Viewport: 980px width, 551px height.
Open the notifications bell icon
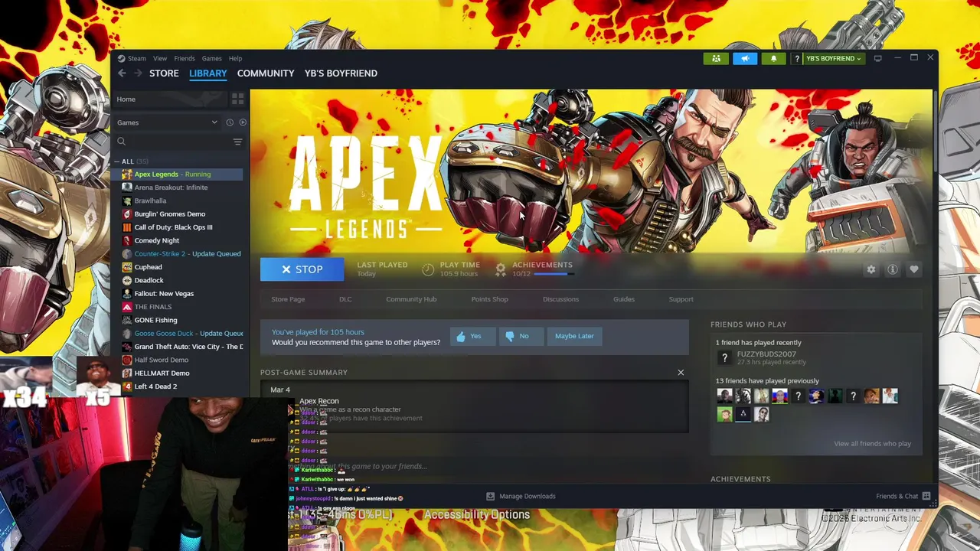coord(773,58)
